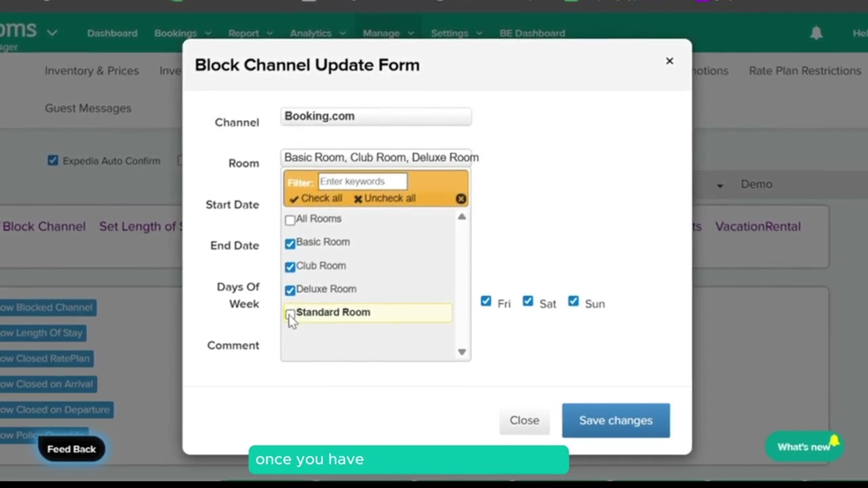Viewport: 868px width, 488px height.
Task: Click room list scroll down arrow
Action: [x=462, y=352]
